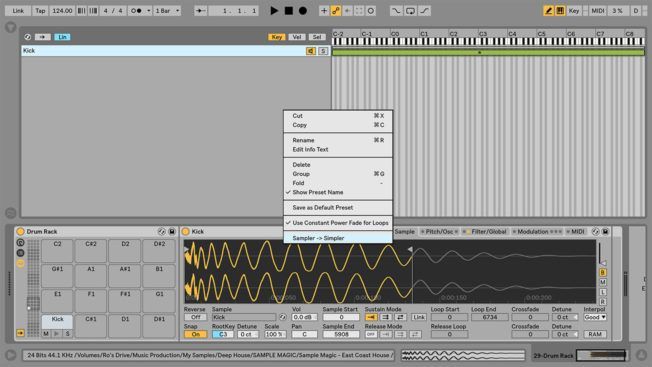Show the Key zone editor
Viewport: 652px width, 367px height.
click(277, 37)
